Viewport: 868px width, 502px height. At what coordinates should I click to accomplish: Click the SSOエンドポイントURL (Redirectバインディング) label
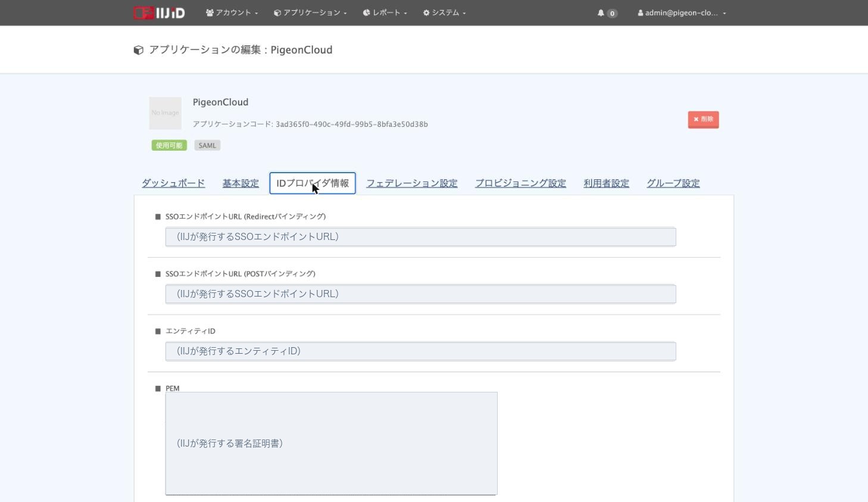click(245, 217)
